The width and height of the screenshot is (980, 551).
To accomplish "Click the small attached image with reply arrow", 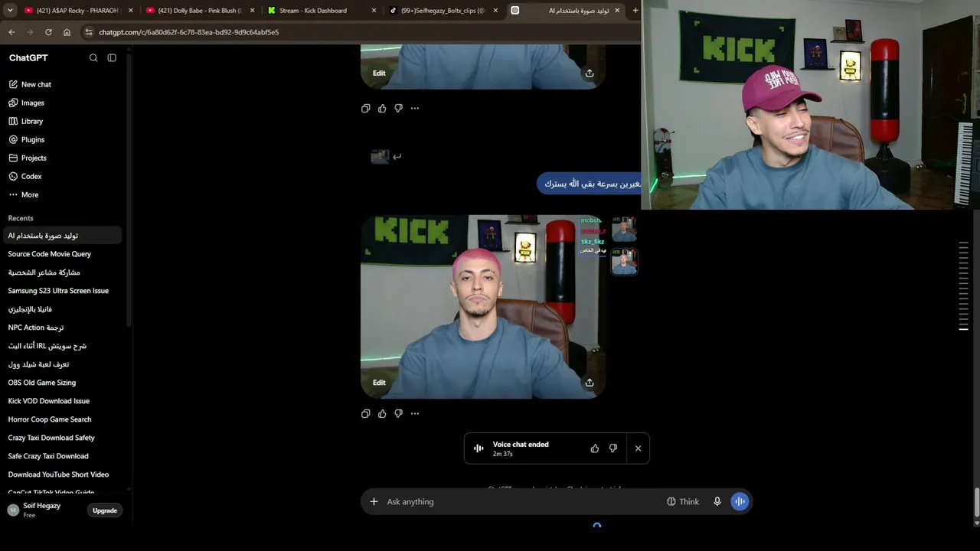I will (380, 156).
